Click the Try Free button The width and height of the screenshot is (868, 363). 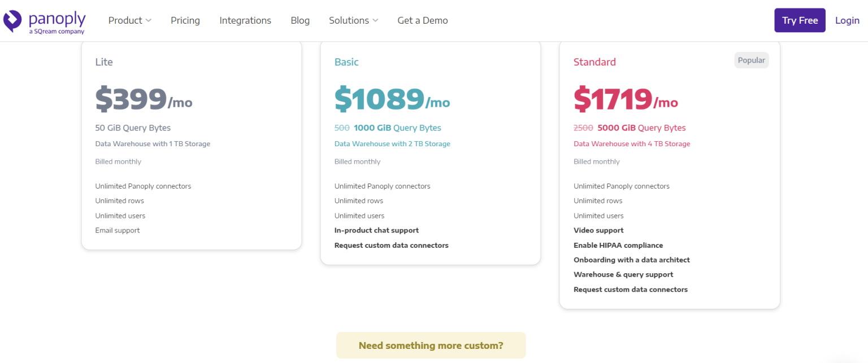800,20
